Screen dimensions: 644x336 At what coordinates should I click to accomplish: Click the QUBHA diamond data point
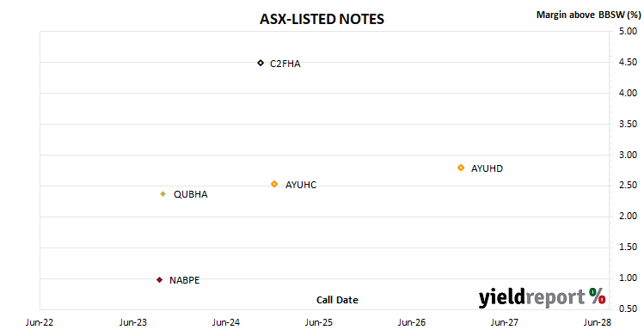coord(163,194)
